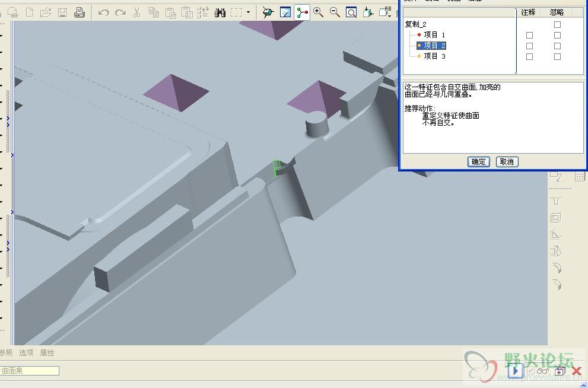Viewport: 588px width, 388px height.
Task: Open the selection box dropdown arrow
Action: (x=248, y=12)
